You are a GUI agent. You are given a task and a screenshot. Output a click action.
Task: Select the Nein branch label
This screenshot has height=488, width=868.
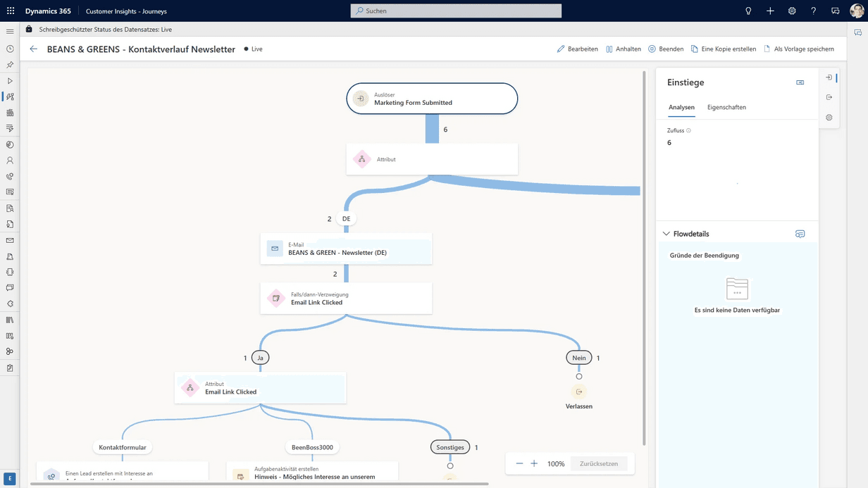tap(578, 358)
